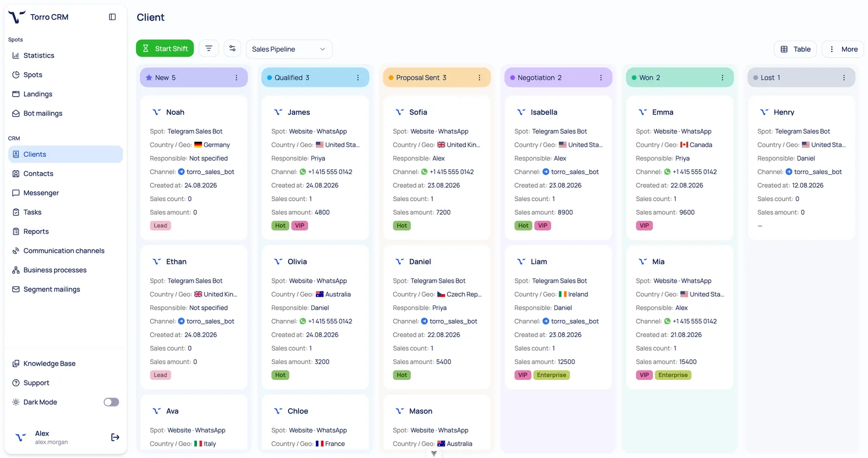Image resolution: width=868 pixels, height=458 pixels.
Task: Expand the Sales Pipeline dropdown
Action: click(x=289, y=49)
